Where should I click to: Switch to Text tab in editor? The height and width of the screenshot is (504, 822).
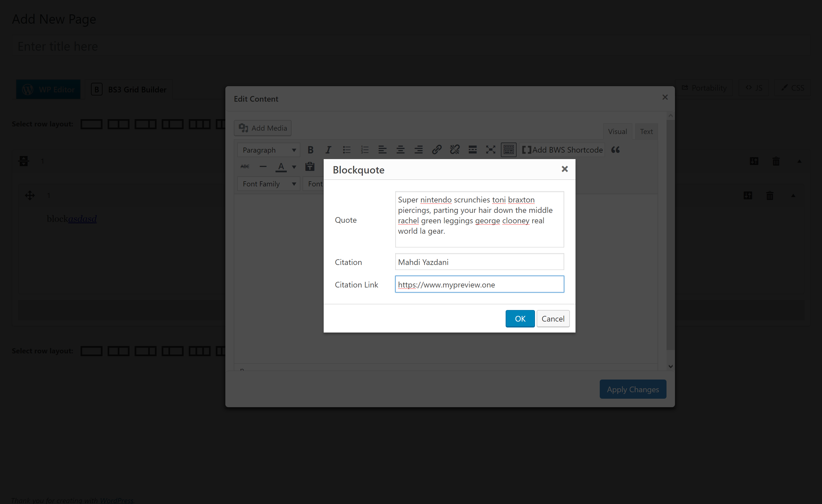[x=646, y=131]
